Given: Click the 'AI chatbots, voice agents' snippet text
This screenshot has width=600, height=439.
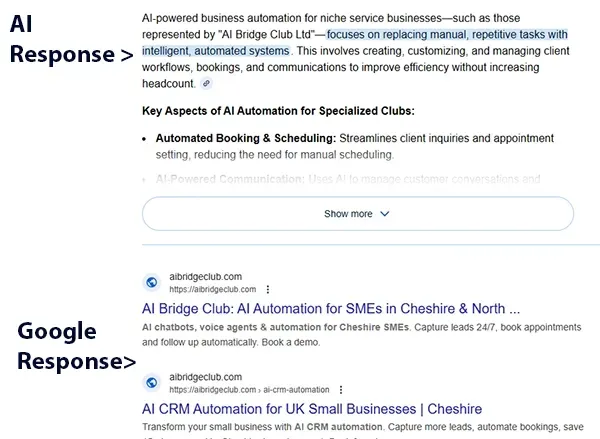Looking at the screenshot, I should (x=362, y=335).
